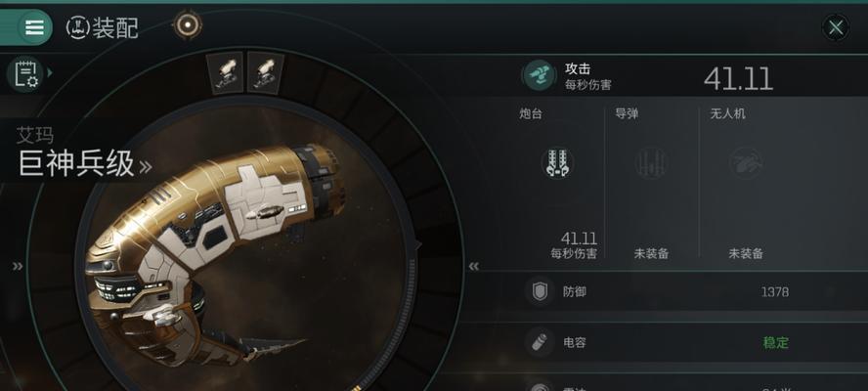868x391 pixels.
Task: Select the first equipped turret slot
Action: pos(225,72)
